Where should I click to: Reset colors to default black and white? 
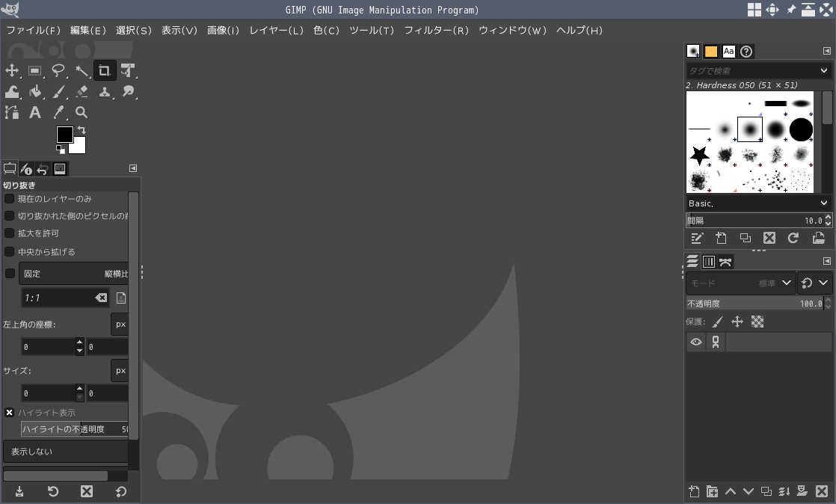[61, 150]
